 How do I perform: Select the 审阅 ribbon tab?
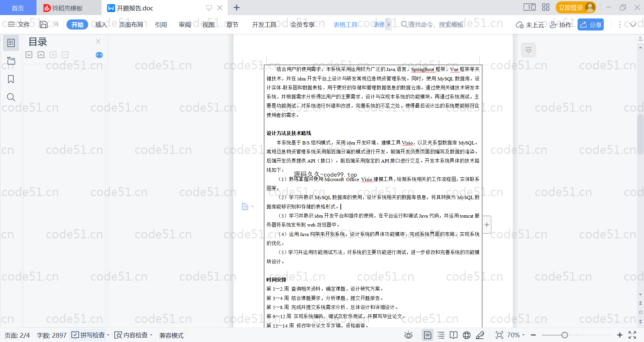pyautogui.click(x=185, y=24)
